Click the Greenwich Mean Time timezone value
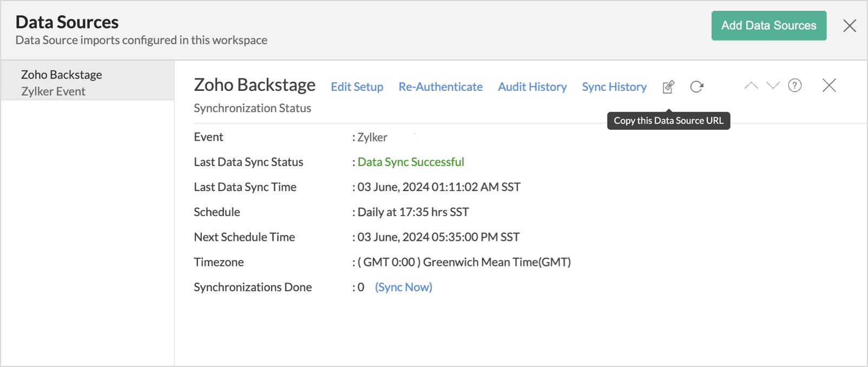 tap(464, 262)
